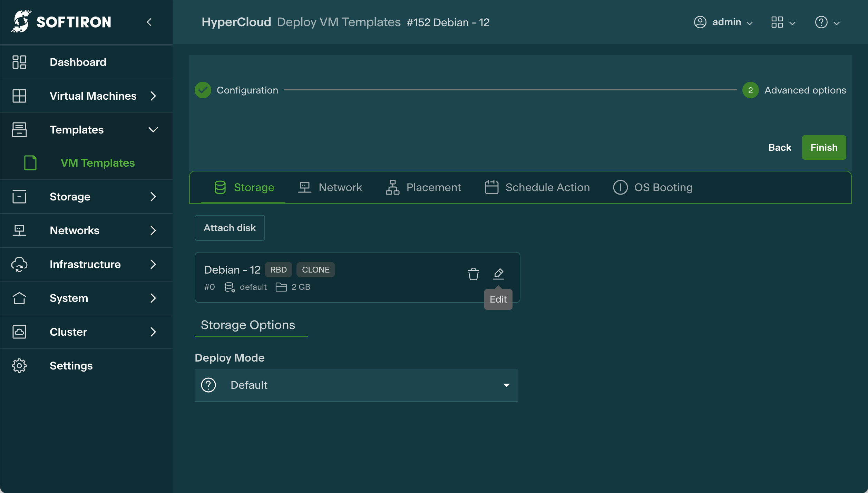The height and width of the screenshot is (493, 868).
Task: Open the admin user dropdown
Action: click(x=723, y=22)
